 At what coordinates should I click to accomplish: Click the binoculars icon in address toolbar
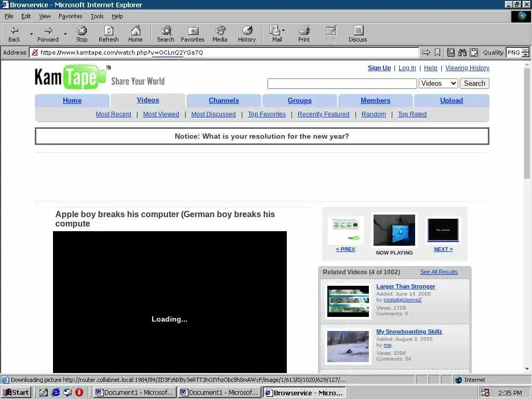462,52
